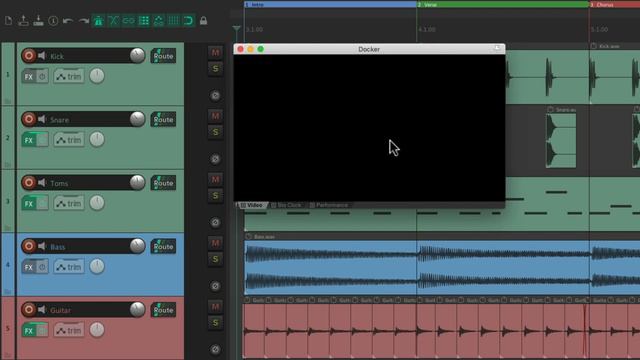
Task: Open Route settings for Bass track
Action: click(163, 247)
